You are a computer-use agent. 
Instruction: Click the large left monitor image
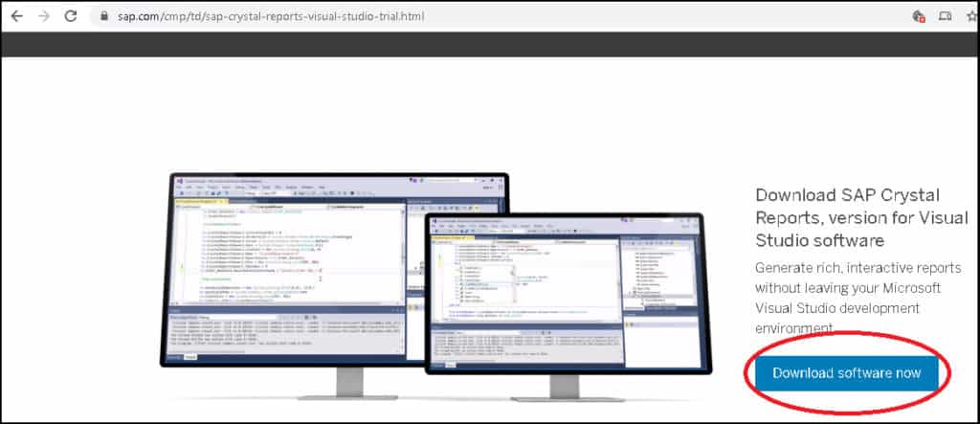point(334,286)
